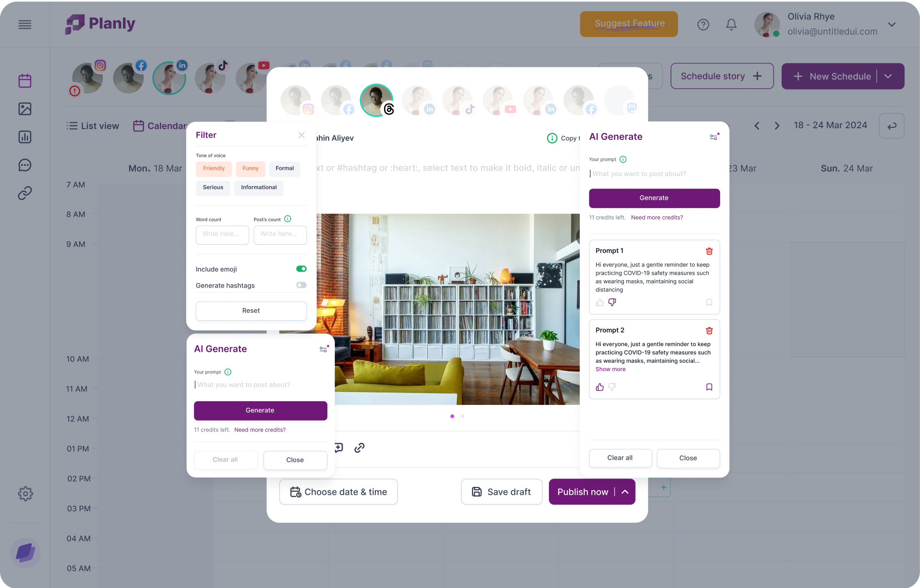Screen dimensions: 920x588
Task: Click the Word count input field
Action: (x=222, y=234)
